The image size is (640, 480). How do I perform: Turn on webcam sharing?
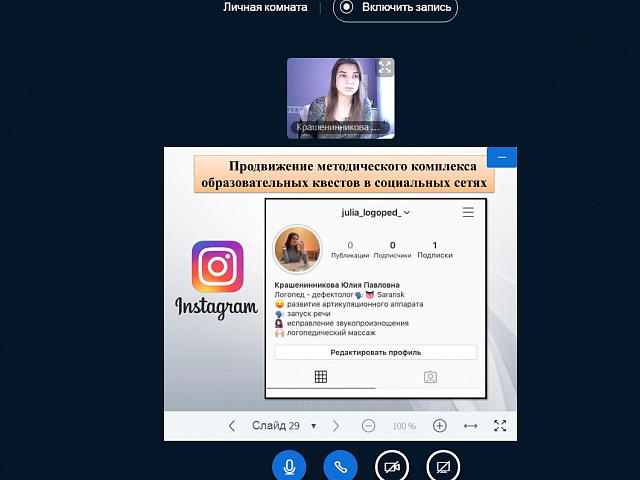tap(392, 466)
